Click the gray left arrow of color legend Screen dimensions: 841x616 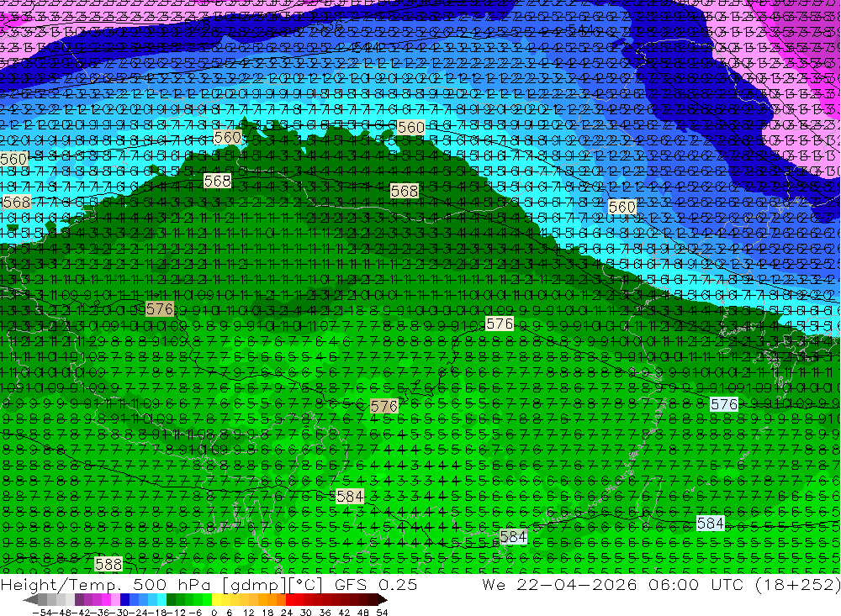[x=30, y=600]
